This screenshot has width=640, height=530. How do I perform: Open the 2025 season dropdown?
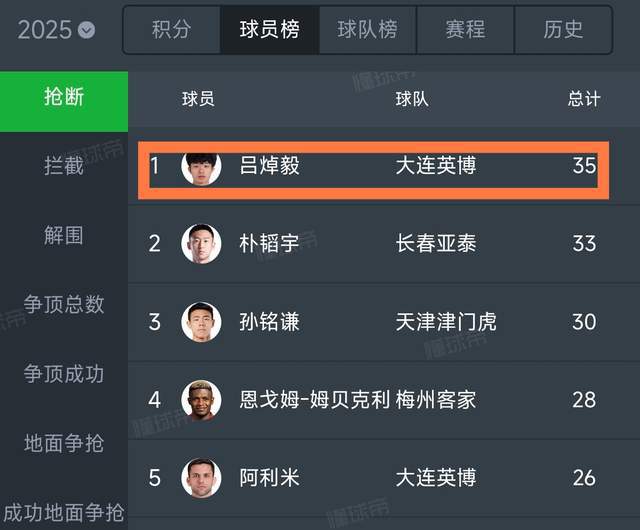point(57,29)
